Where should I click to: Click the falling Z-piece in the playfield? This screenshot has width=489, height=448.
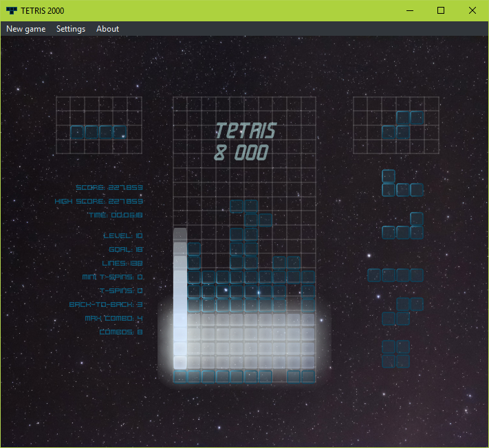(251, 213)
